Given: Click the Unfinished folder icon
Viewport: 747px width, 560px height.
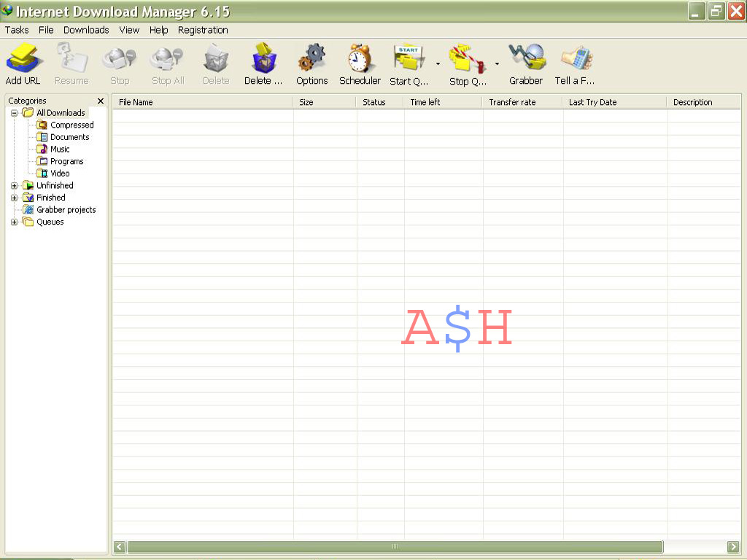Looking at the screenshot, I should tap(28, 185).
